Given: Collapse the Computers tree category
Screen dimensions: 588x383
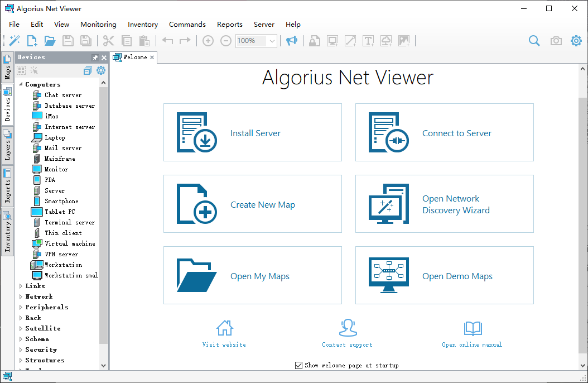Looking at the screenshot, I should (x=21, y=84).
